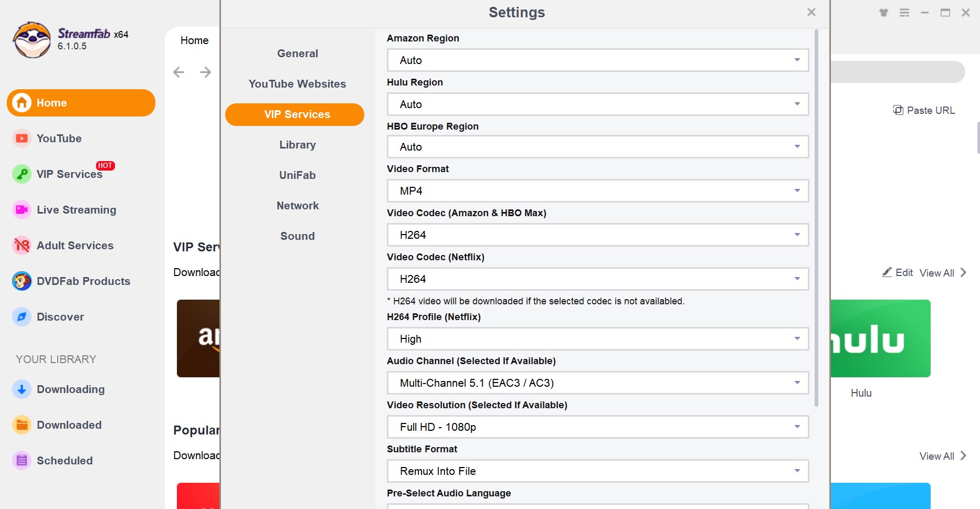Click the Hulu label under thumbnail
The height and width of the screenshot is (509, 980).
861,393
